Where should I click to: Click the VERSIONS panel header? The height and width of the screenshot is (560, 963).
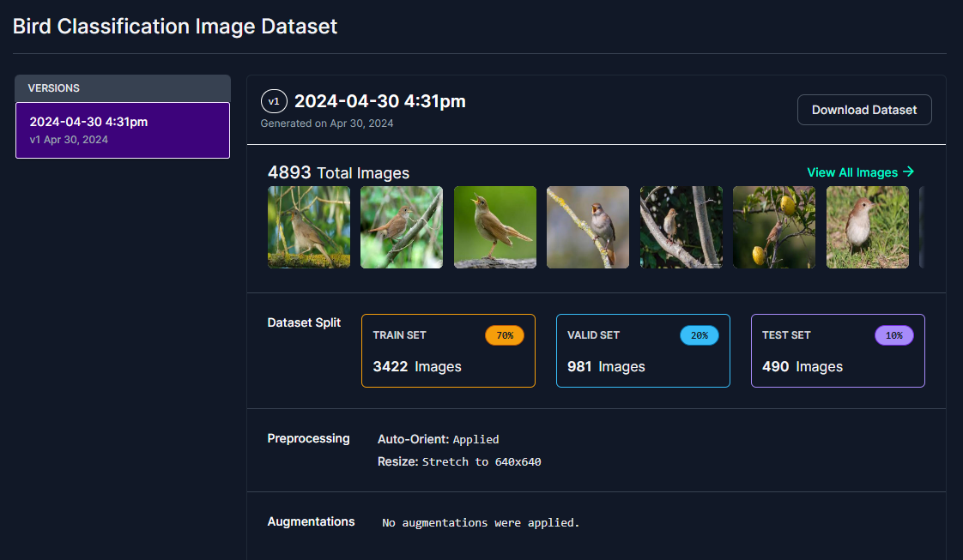[123, 88]
